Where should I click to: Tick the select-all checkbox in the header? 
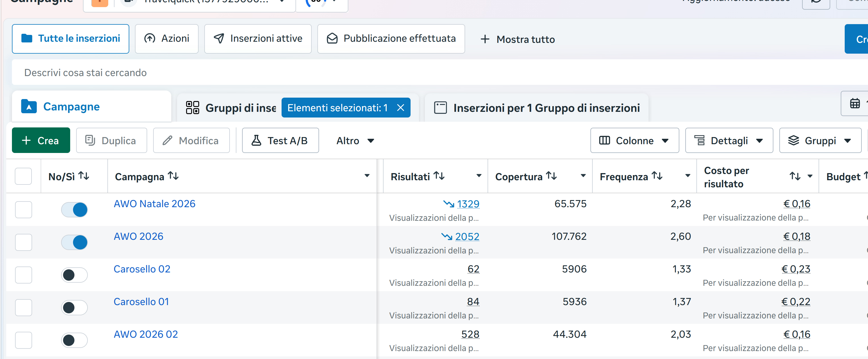[23, 176]
